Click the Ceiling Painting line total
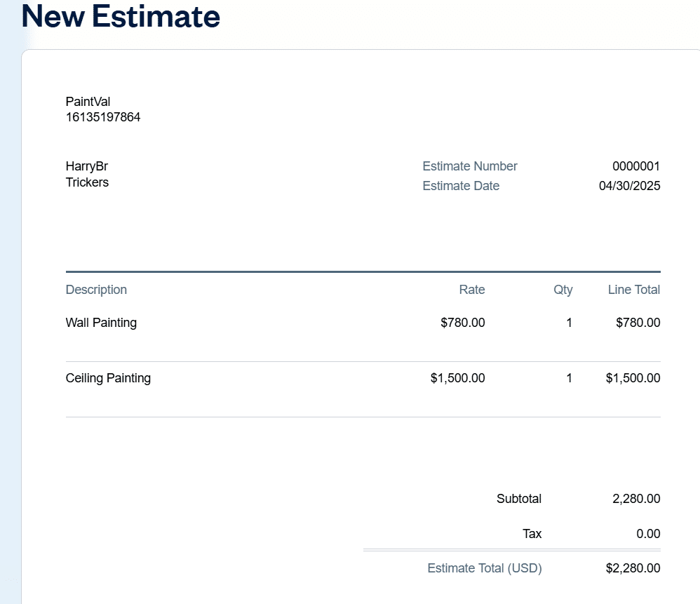 click(633, 377)
